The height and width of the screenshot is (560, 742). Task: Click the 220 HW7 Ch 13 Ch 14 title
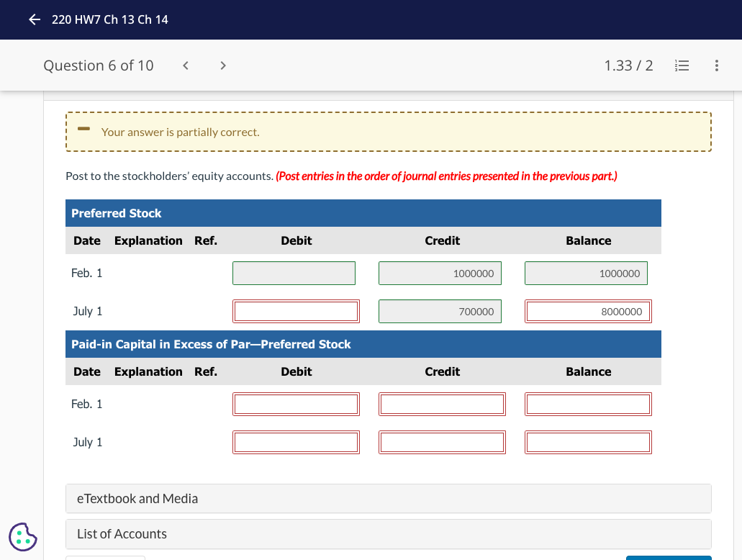click(x=109, y=19)
